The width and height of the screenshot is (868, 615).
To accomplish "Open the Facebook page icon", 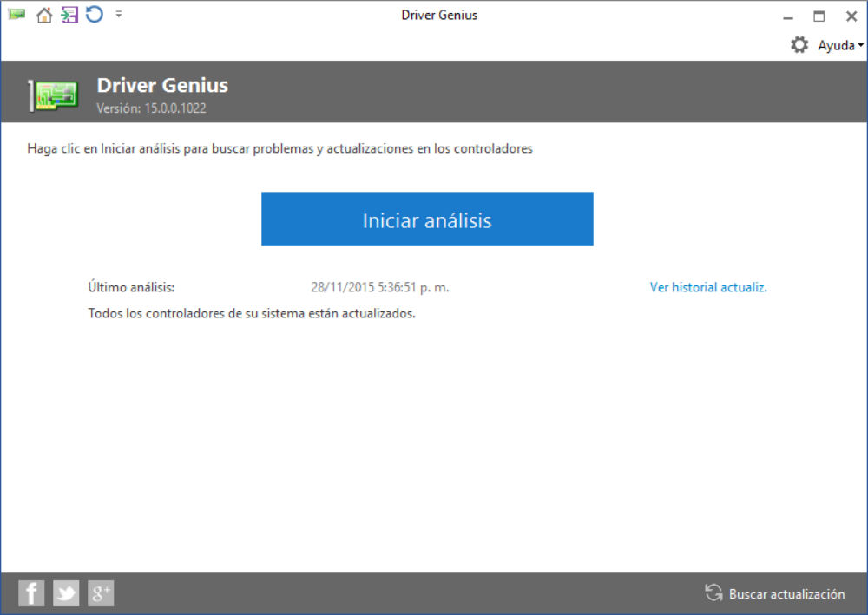I will pyautogui.click(x=31, y=593).
